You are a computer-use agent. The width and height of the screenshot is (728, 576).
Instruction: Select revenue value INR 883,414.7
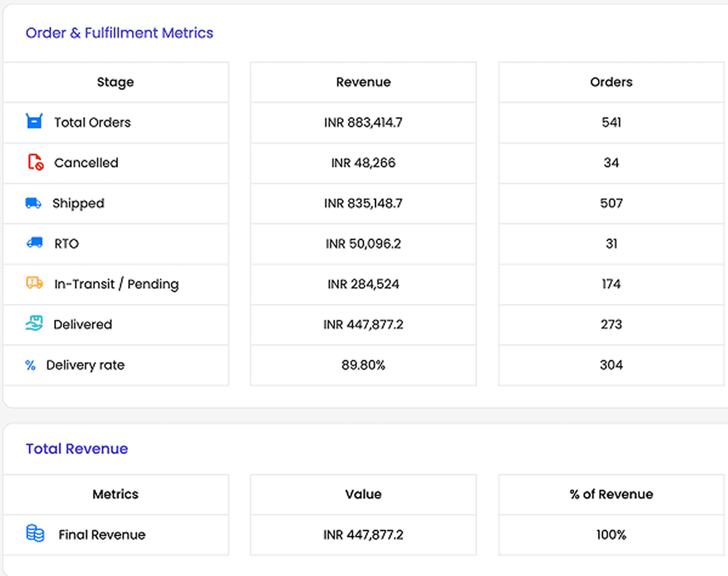pos(363,123)
